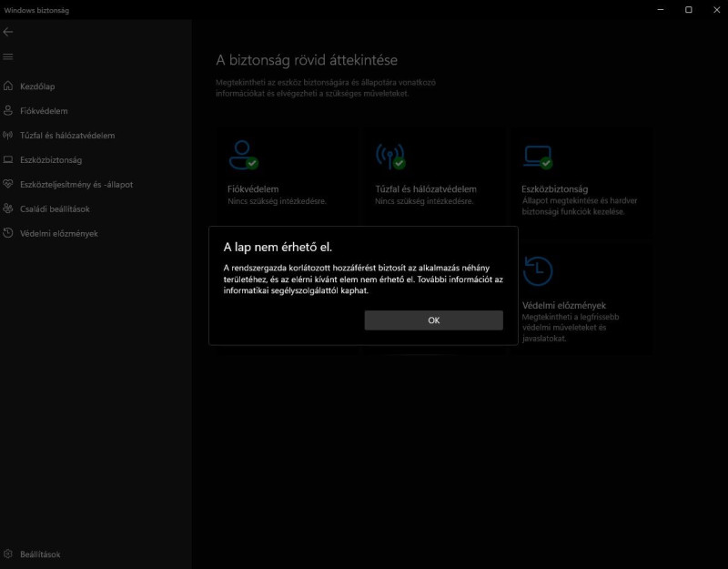Click the Beállítások gear icon
The height and width of the screenshot is (569, 728).
(x=8, y=554)
